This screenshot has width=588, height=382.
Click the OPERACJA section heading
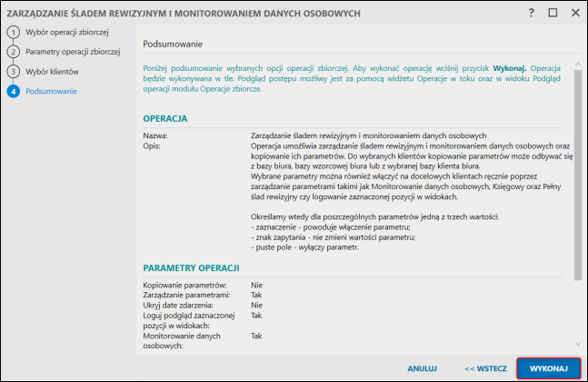[165, 118]
